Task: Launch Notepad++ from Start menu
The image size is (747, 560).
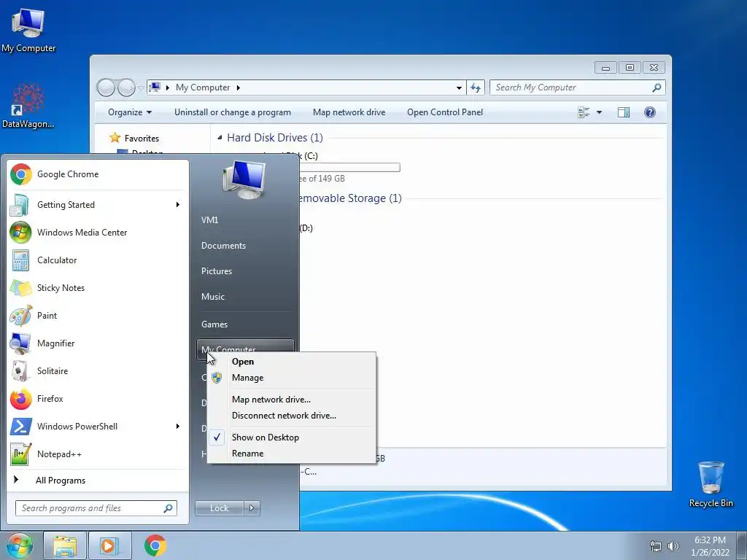Action: pyautogui.click(x=98, y=454)
